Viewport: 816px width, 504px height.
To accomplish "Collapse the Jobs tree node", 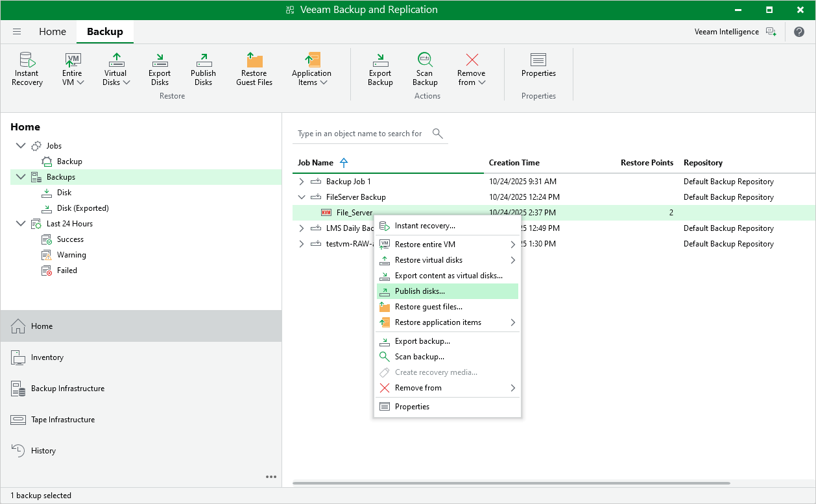I will pyautogui.click(x=20, y=146).
